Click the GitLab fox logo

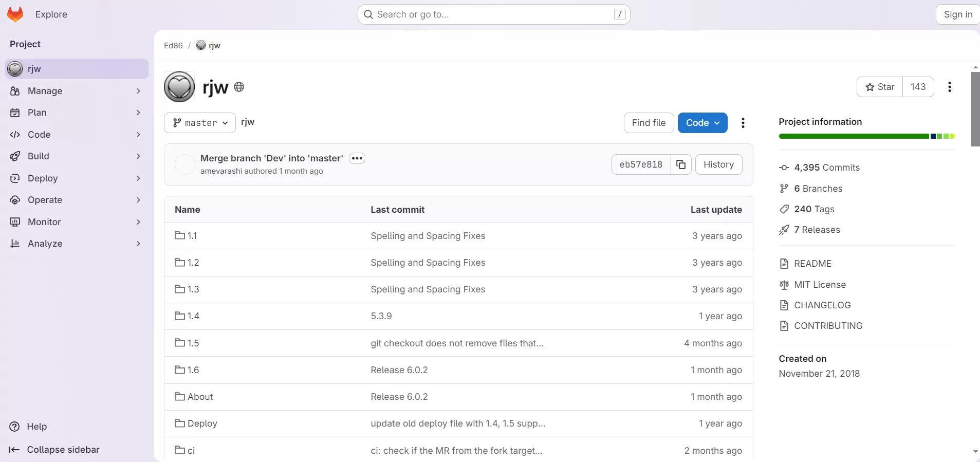pyautogui.click(x=15, y=14)
